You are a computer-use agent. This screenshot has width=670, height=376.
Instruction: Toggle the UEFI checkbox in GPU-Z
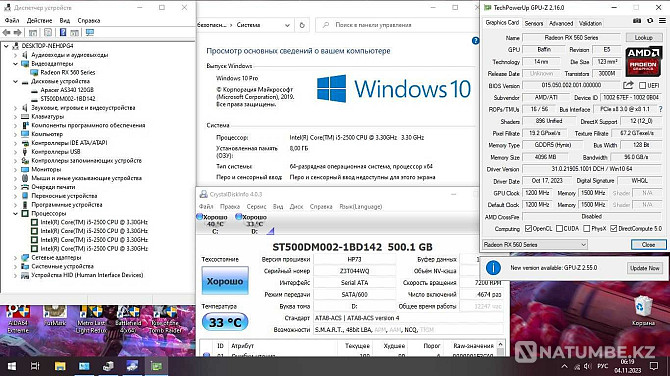[x=642, y=85]
